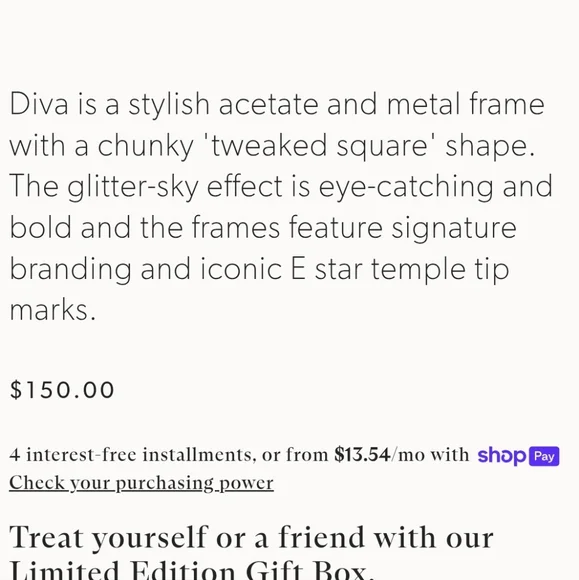579x580 pixels.
Task: Click the 'Treat yourself or a friend' heading
Action: (x=251, y=537)
